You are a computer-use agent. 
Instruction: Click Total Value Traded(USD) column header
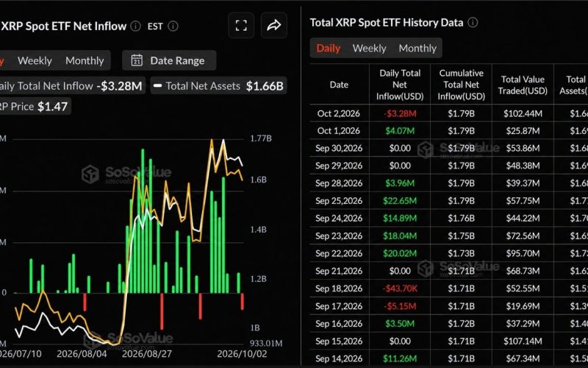point(523,85)
